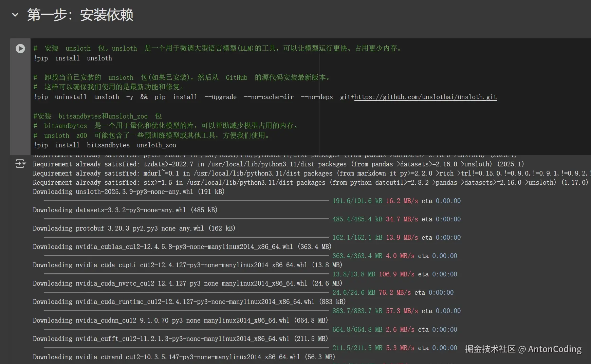Open the unsloth GitHub repository link
The image size is (591, 364).
click(x=425, y=97)
